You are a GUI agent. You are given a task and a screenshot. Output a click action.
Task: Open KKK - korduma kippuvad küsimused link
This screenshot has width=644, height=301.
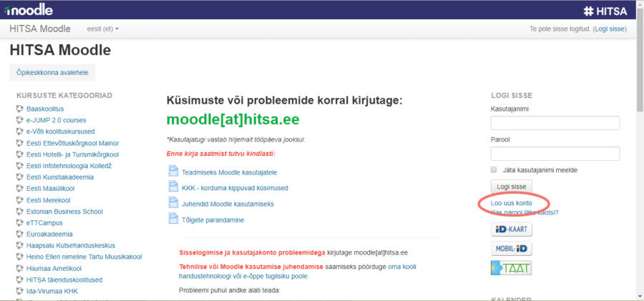coord(235,187)
